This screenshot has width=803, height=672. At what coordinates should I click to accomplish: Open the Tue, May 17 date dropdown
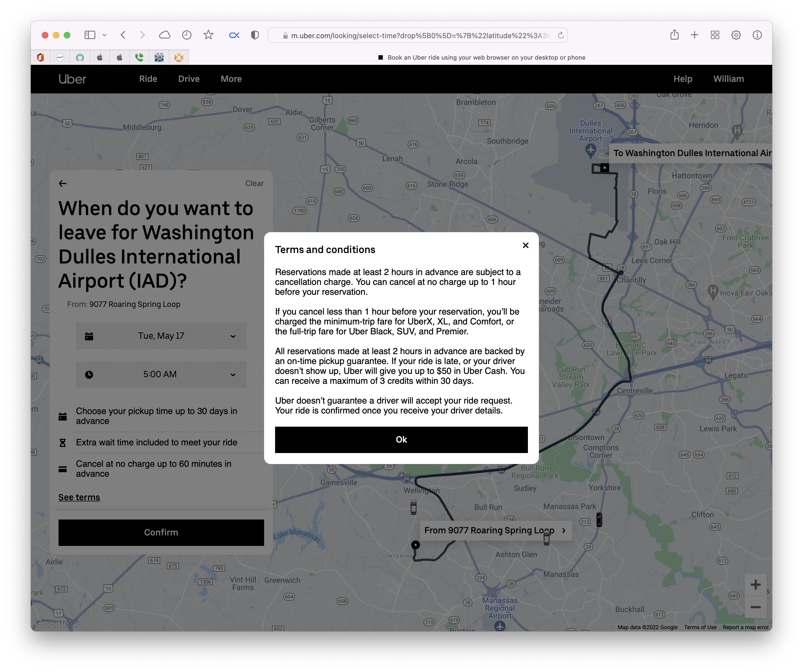[x=161, y=336]
